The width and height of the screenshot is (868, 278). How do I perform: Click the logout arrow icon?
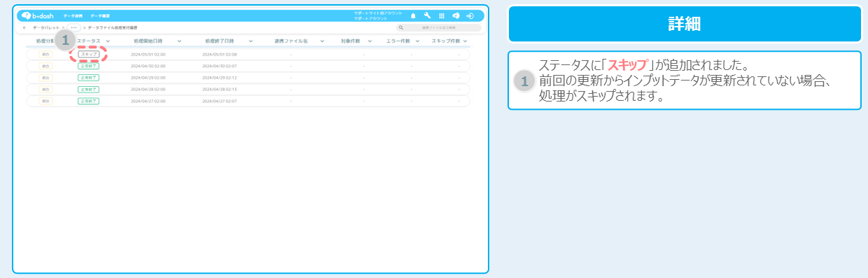click(470, 15)
